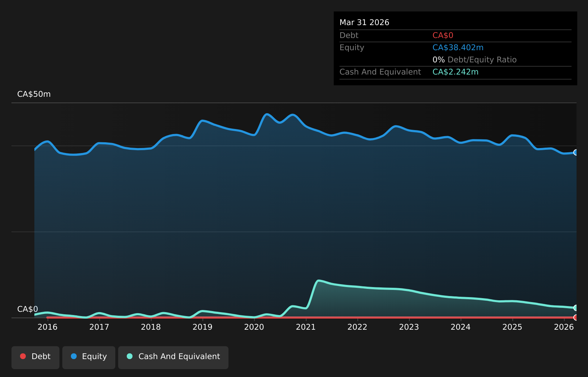
Task: Click the 2020 x-axis label
Action: pos(254,327)
